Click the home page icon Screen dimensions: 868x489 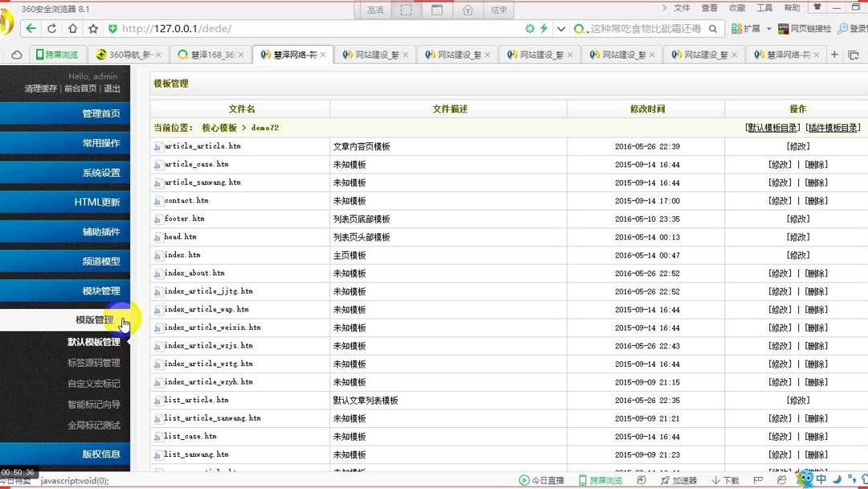72,27
